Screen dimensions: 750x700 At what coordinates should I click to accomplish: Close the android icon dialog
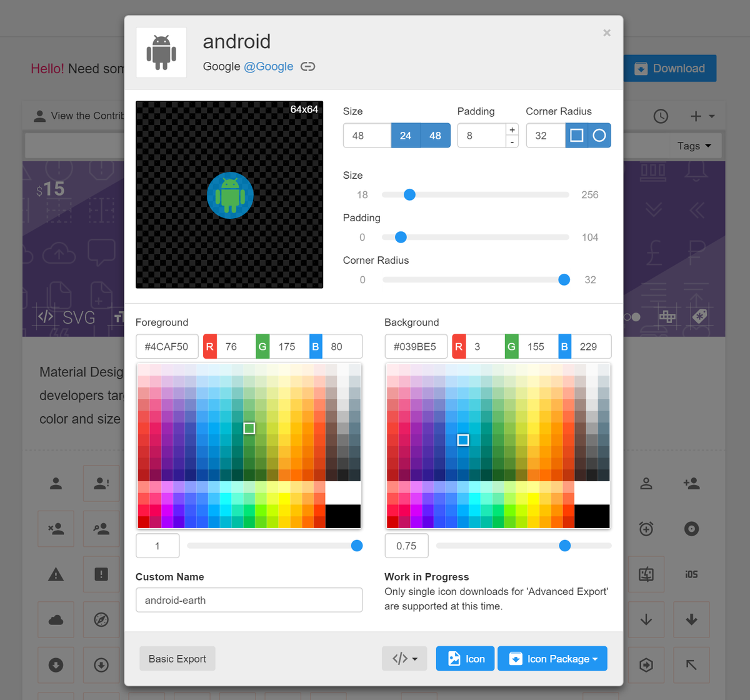(x=606, y=33)
